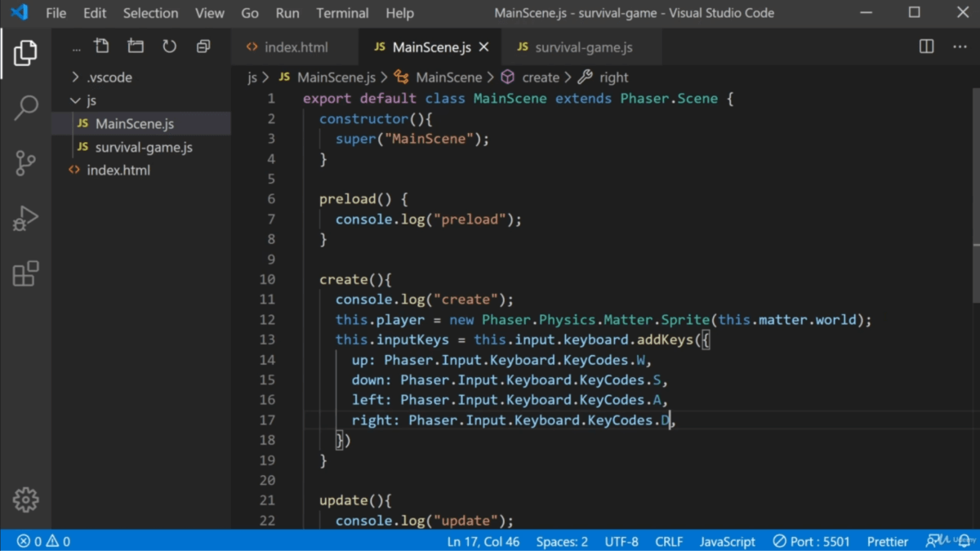Open the Terminal menu

pyautogui.click(x=342, y=13)
